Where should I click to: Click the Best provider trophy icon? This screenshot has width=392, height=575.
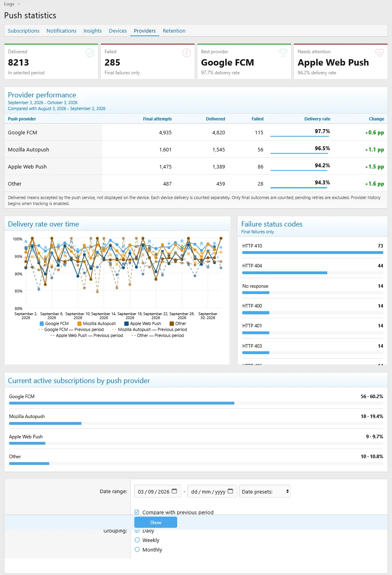pos(283,53)
